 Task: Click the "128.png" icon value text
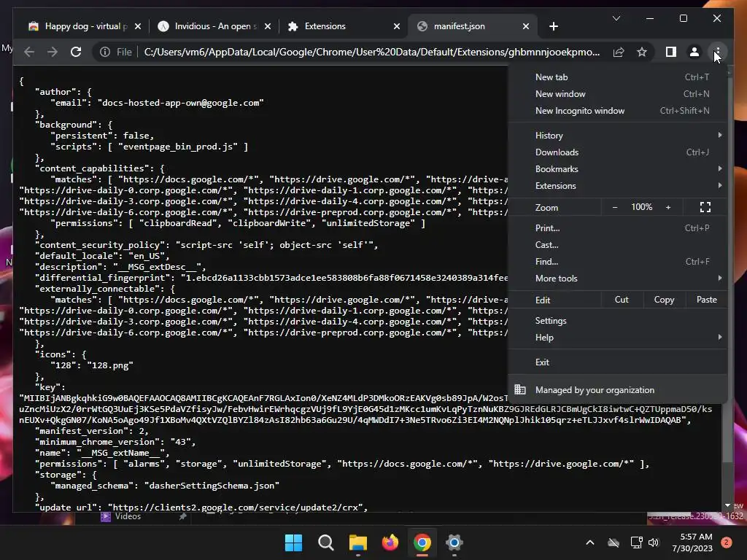click(x=110, y=365)
